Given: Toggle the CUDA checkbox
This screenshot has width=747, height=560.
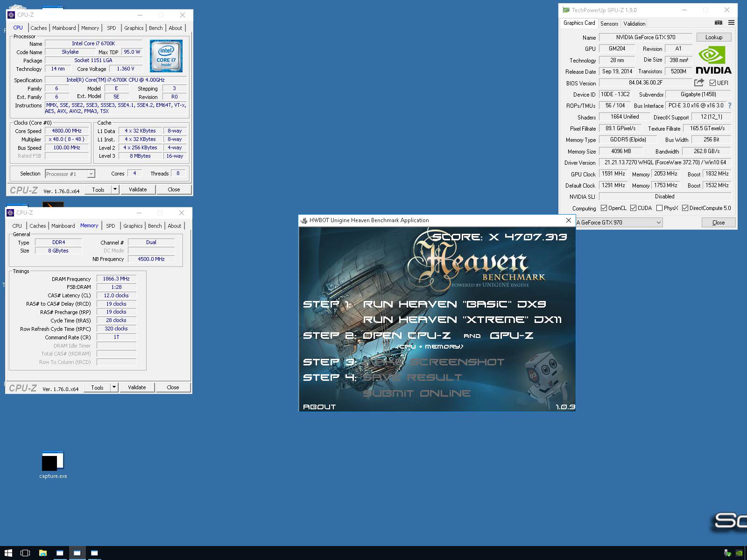Looking at the screenshot, I should [633, 208].
